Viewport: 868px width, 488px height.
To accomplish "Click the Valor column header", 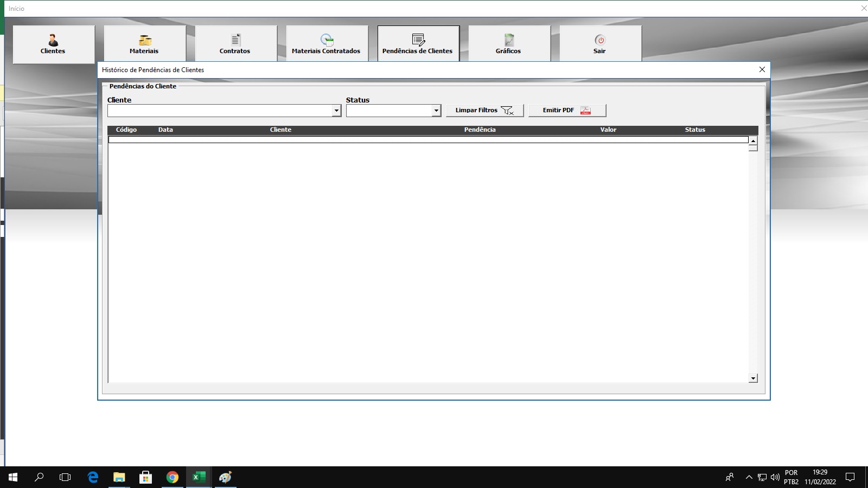I will tap(608, 130).
